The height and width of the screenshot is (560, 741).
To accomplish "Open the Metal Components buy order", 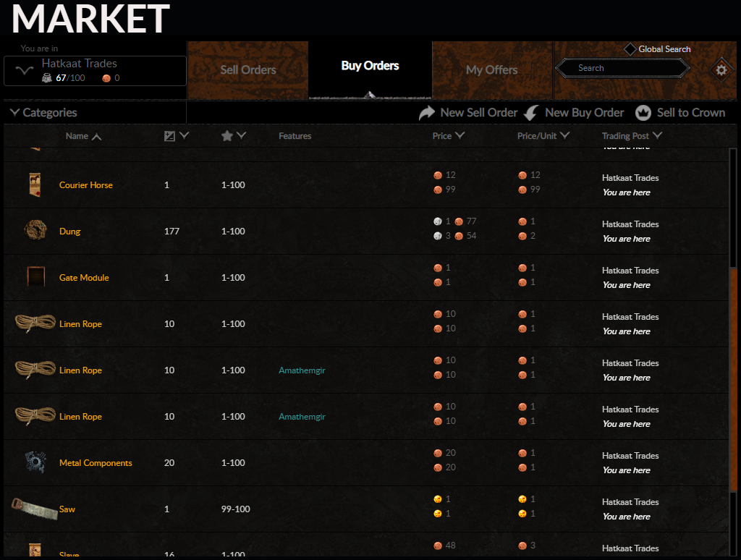I will point(366,462).
